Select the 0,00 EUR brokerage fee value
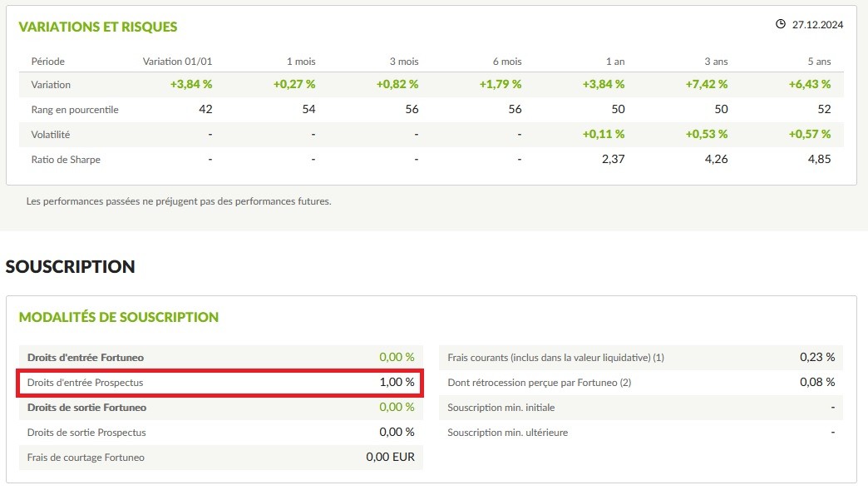 point(390,458)
